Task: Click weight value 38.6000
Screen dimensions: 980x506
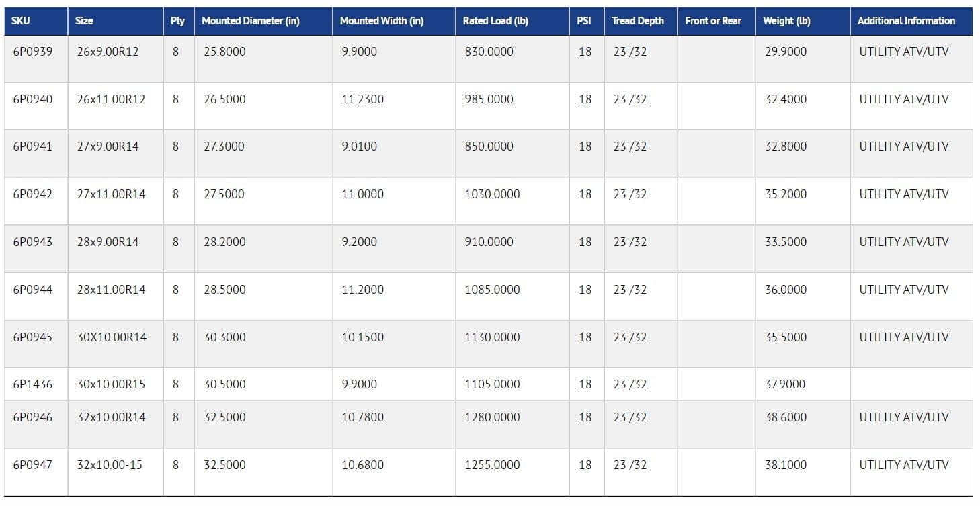Action: coord(786,417)
